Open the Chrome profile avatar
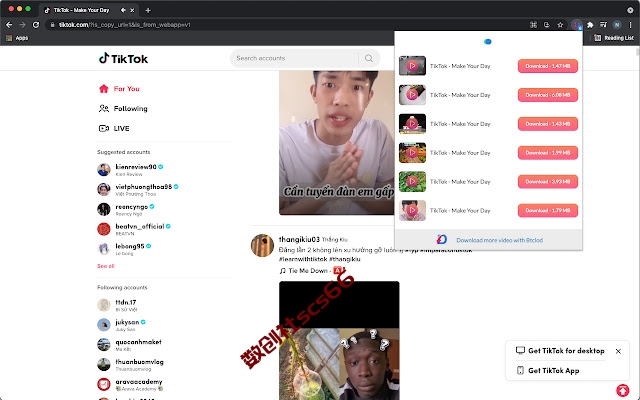The height and width of the screenshot is (400, 640). pyautogui.click(x=617, y=25)
